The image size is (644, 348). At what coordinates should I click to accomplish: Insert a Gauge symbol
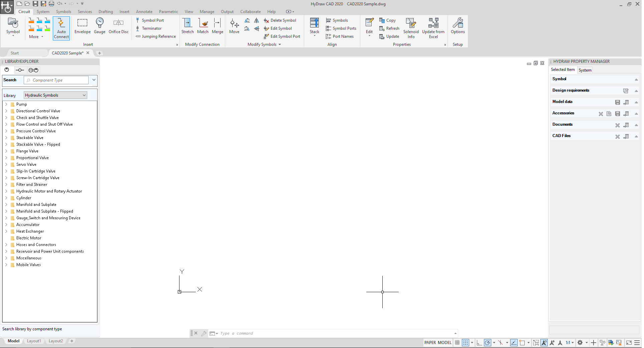pos(99,26)
